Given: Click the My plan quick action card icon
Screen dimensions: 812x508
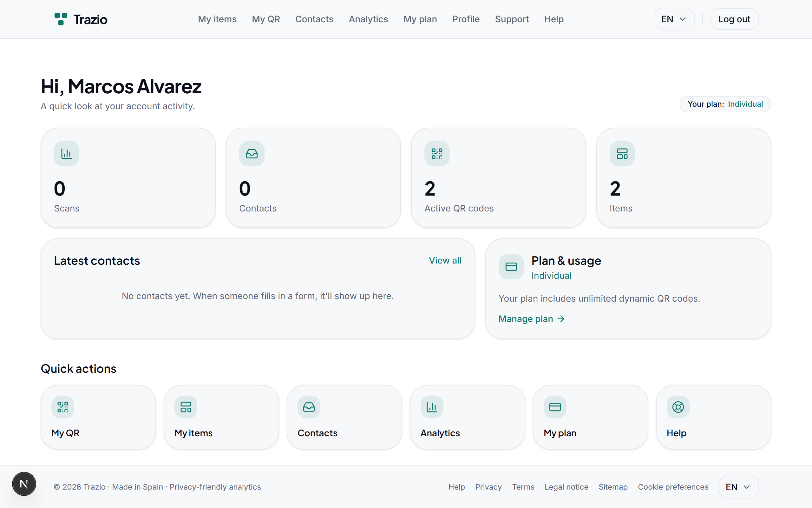Looking at the screenshot, I should pos(555,407).
